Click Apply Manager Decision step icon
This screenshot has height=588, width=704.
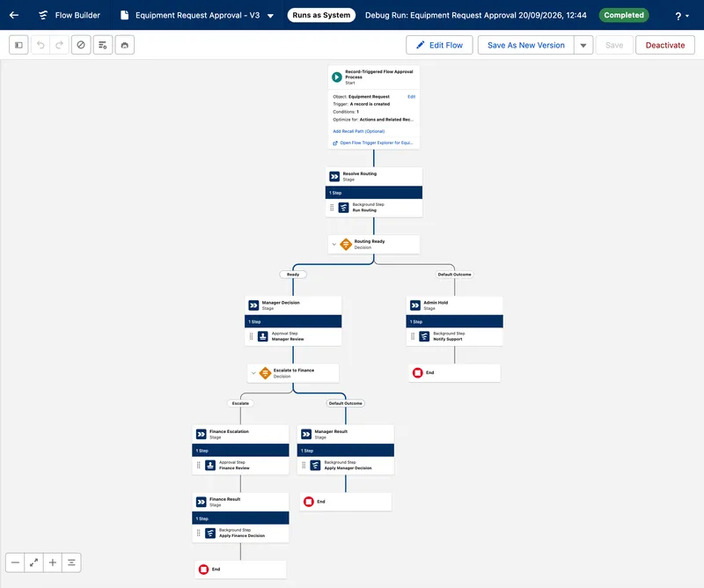coord(316,466)
